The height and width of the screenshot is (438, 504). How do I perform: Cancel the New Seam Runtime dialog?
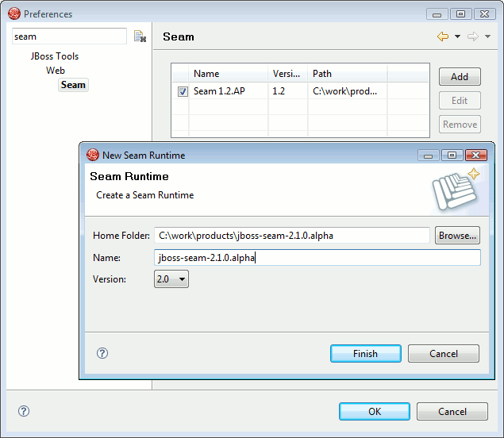pos(444,353)
